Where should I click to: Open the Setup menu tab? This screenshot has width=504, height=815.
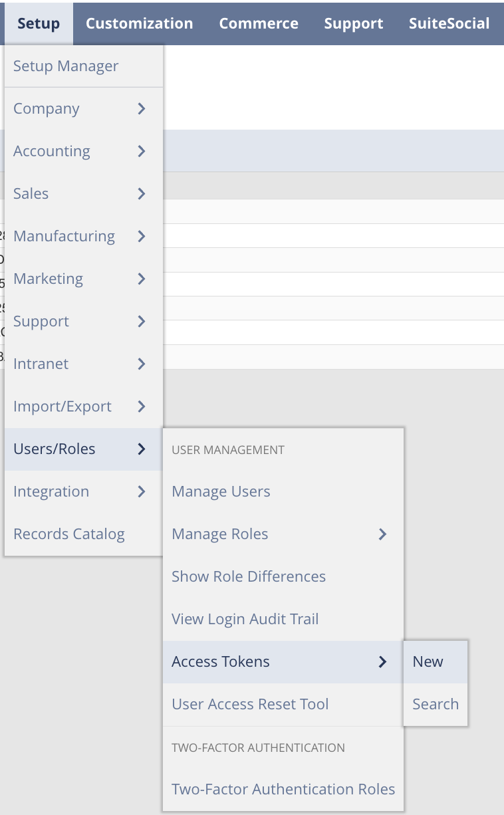(38, 23)
